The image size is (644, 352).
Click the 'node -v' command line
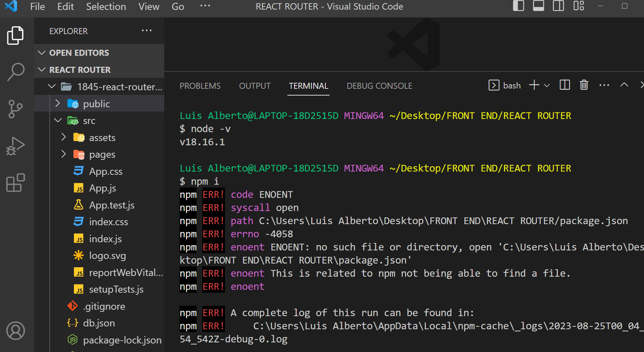click(205, 129)
